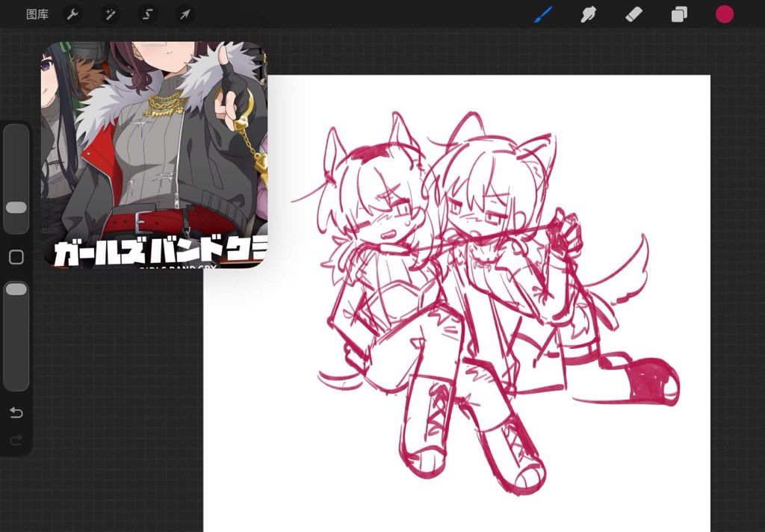Open the Actions wrench menu

coord(72,15)
